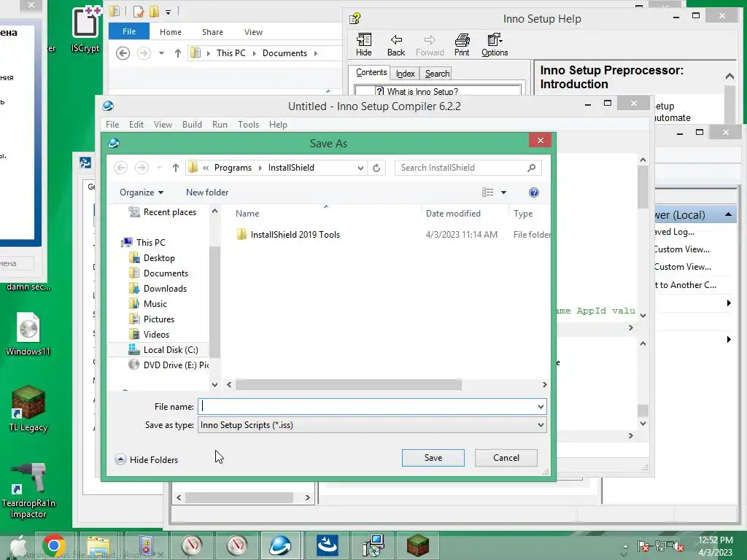The image size is (747, 560).
Task: Select Music in the navigation tree
Action: coord(155,303)
